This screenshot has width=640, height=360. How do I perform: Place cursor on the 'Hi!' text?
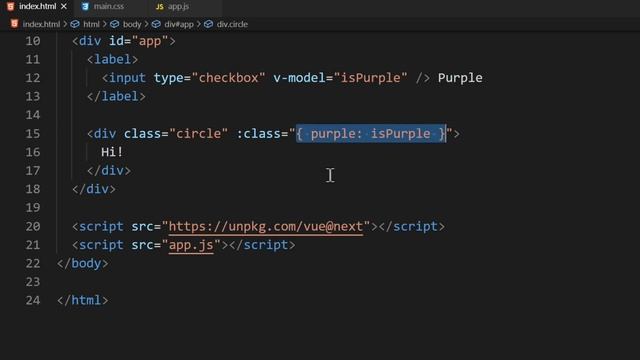point(112,152)
